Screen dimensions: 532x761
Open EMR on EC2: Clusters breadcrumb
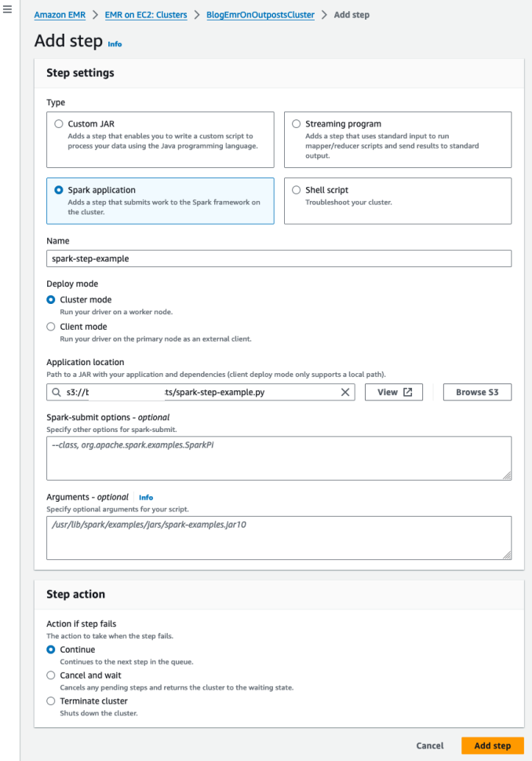pyautogui.click(x=146, y=15)
